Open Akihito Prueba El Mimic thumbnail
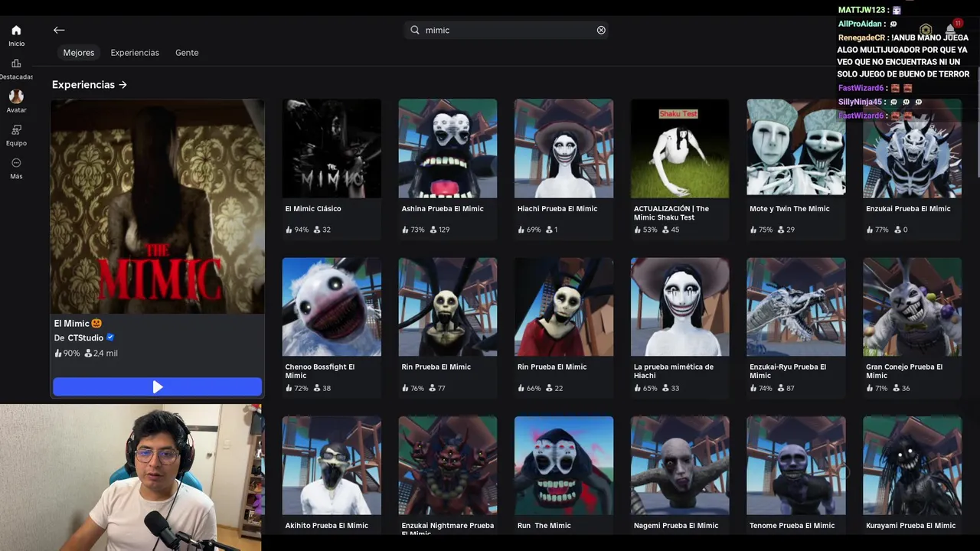This screenshot has height=551, width=980. pyautogui.click(x=332, y=465)
